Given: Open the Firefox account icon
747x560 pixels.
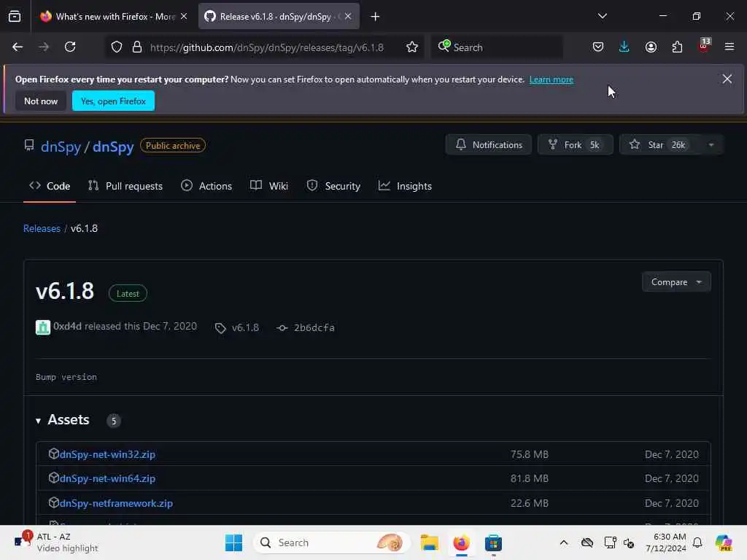Looking at the screenshot, I should [x=651, y=47].
